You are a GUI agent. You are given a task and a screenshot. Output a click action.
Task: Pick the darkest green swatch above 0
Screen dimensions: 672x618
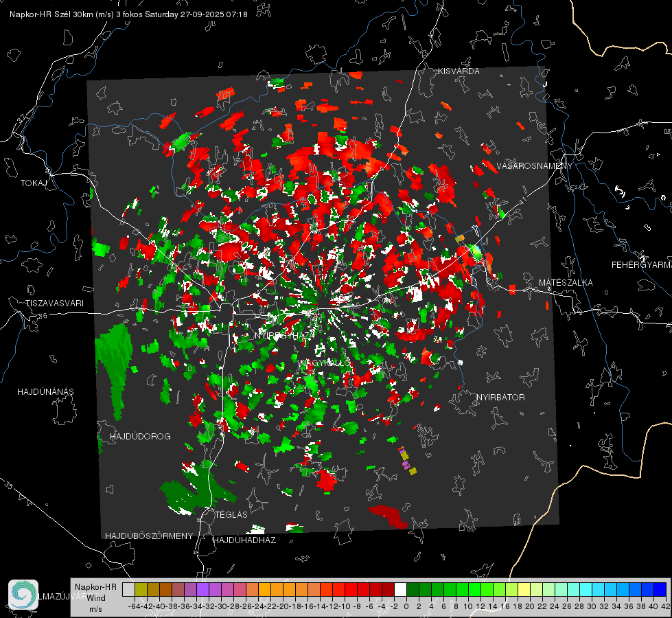[413, 589]
